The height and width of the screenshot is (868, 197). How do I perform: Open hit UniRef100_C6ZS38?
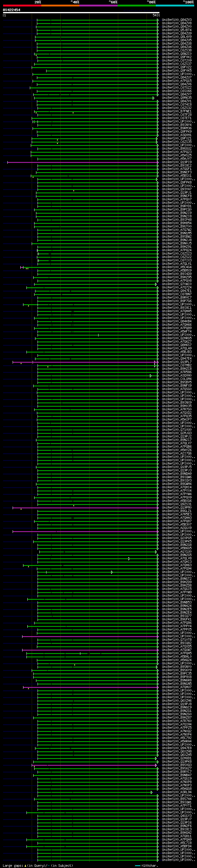point(177,50)
